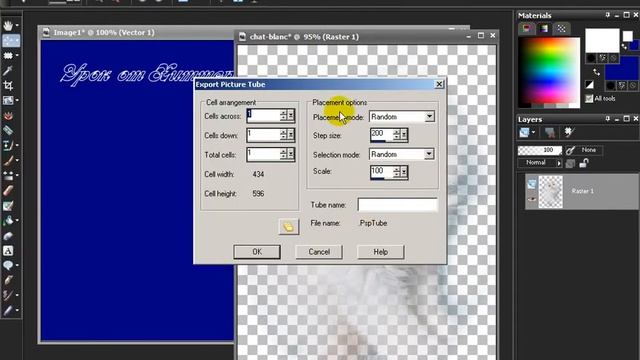Select the Crop tool
Screen dimensions: 640x360
[x=8, y=85]
